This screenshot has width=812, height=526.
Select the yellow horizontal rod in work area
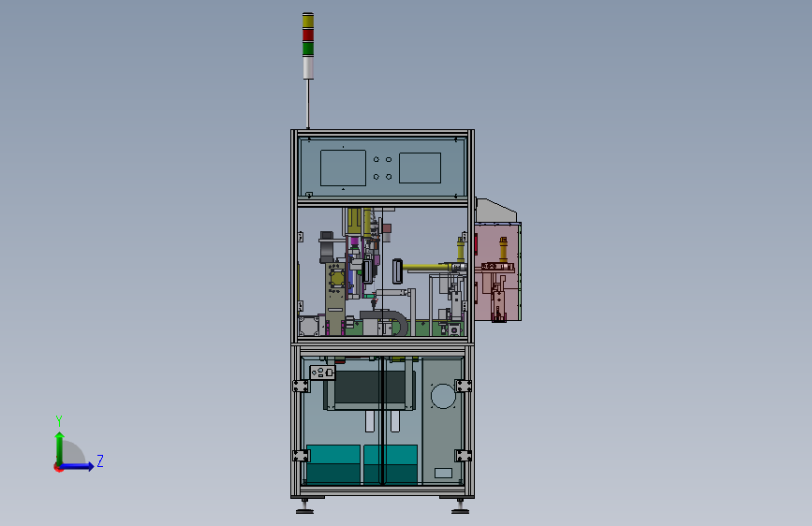(x=428, y=267)
